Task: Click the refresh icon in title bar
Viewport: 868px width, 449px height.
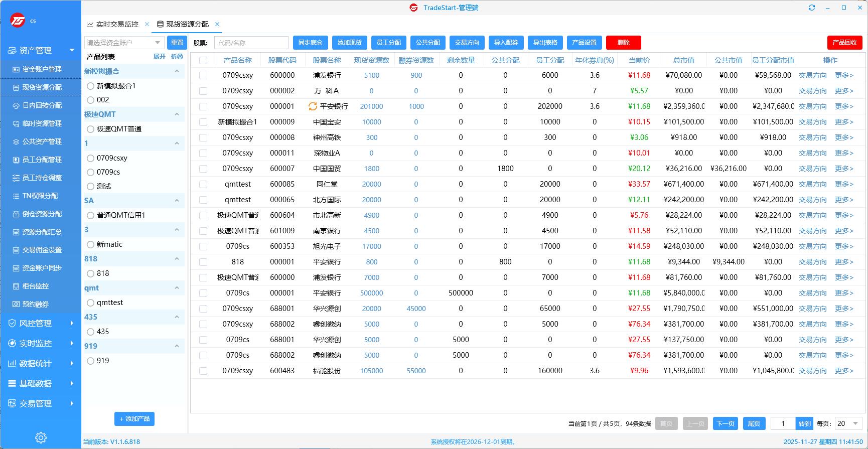Action: [x=812, y=8]
